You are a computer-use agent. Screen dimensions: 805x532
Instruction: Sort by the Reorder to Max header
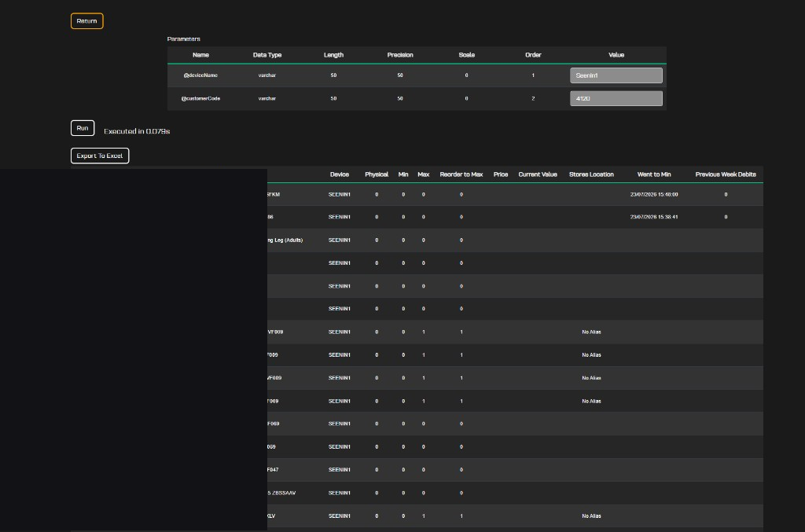click(x=461, y=174)
